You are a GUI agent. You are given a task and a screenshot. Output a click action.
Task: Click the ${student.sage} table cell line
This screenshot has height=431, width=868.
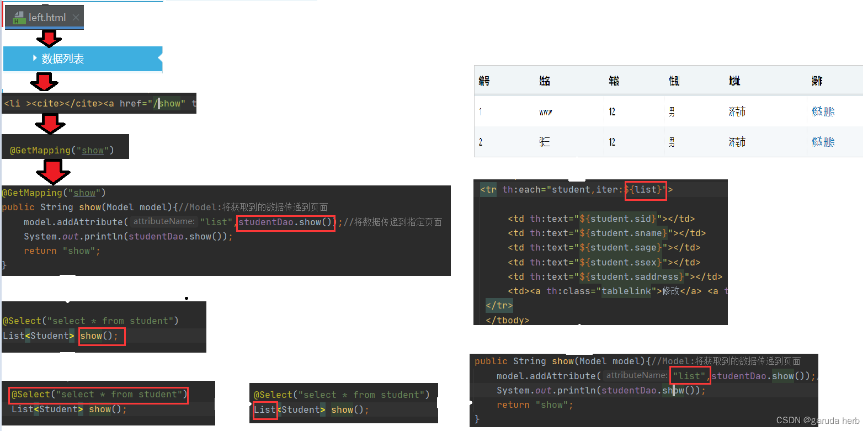pyautogui.click(x=604, y=247)
